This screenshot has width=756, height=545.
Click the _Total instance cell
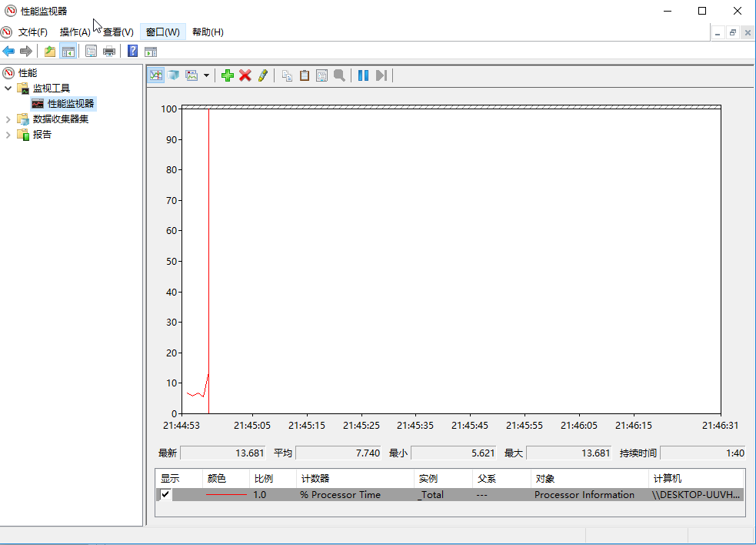click(431, 494)
